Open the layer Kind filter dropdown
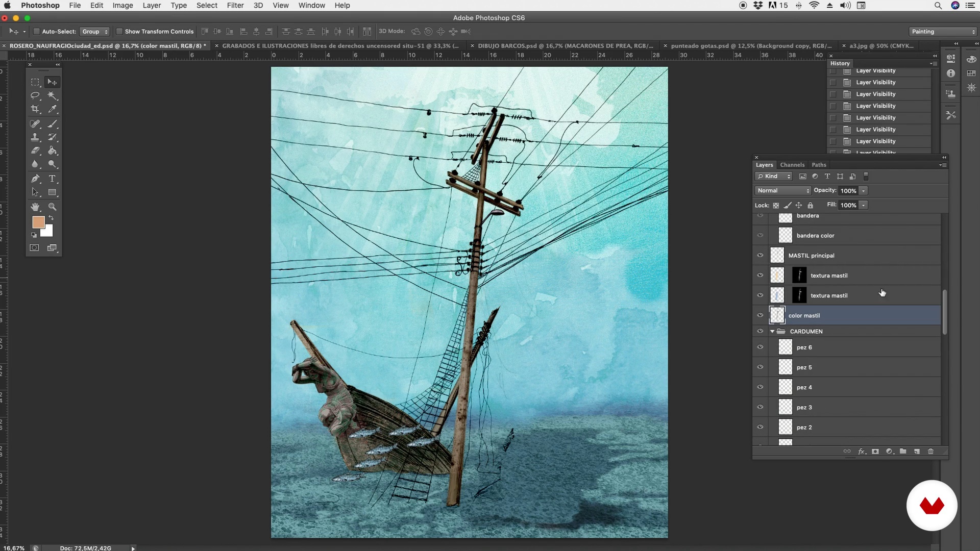The height and width of the screenshot is (551, 980). coord(773,177)
